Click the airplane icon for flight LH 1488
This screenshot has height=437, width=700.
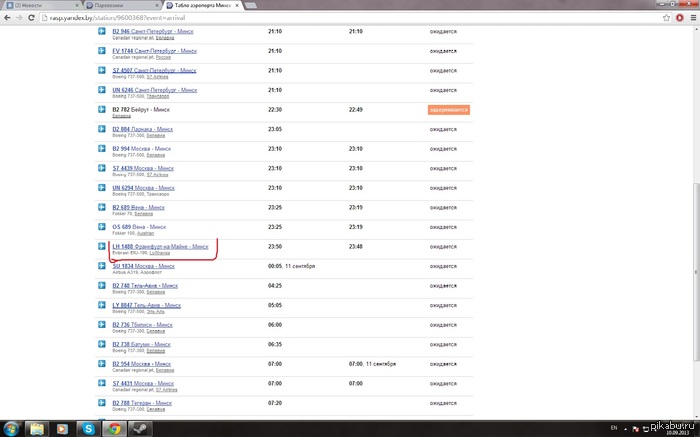[102, 246]
